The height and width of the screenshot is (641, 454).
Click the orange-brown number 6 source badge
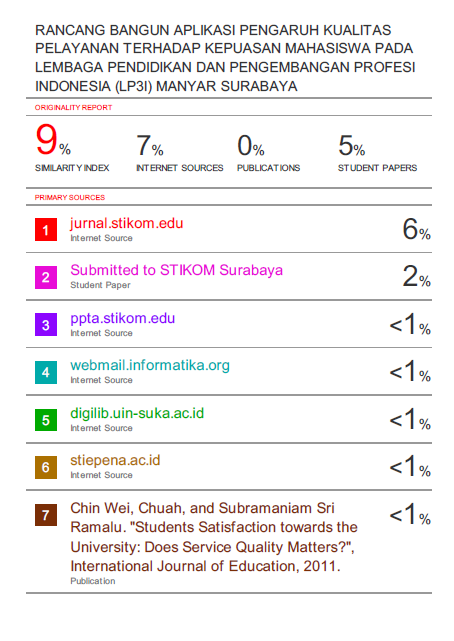[x=46, y=467]
